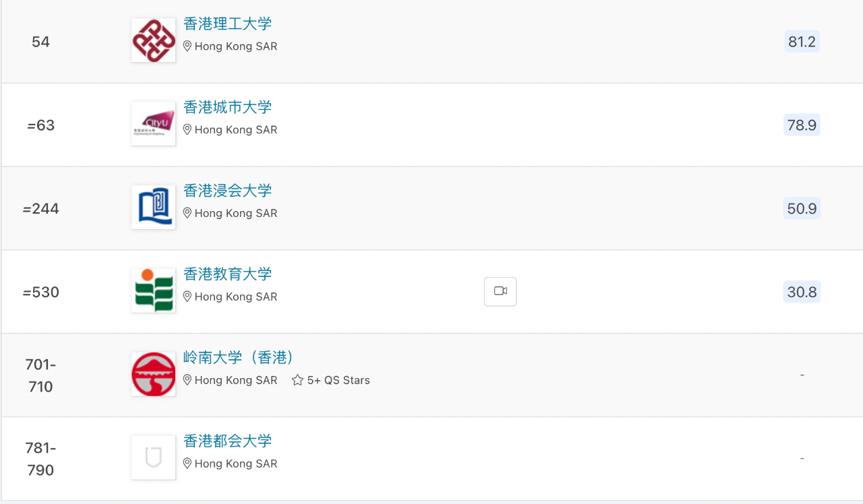Click the location pin under 岭南大学
The width and height of the screenshot is (863, 504).
(187, 380)
